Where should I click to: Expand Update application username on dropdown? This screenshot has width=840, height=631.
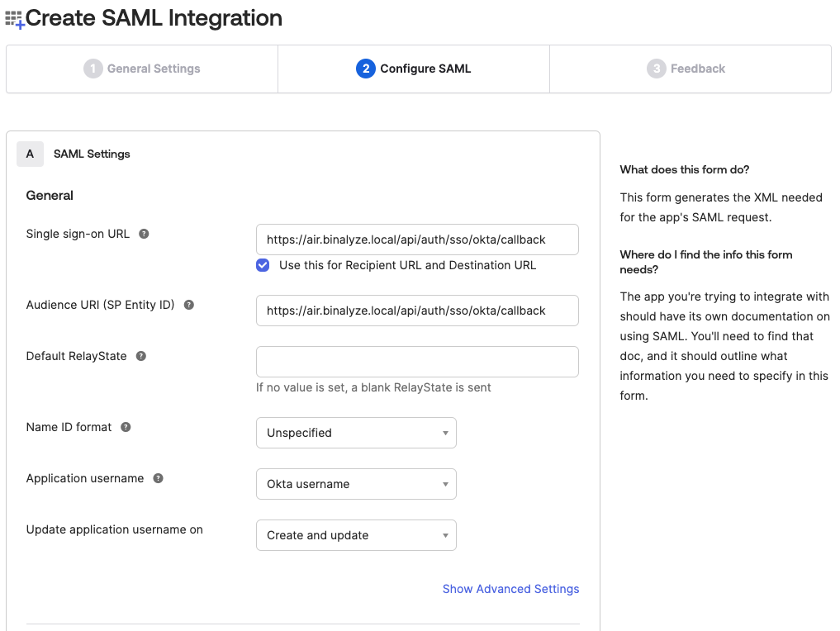click(356, 535)
